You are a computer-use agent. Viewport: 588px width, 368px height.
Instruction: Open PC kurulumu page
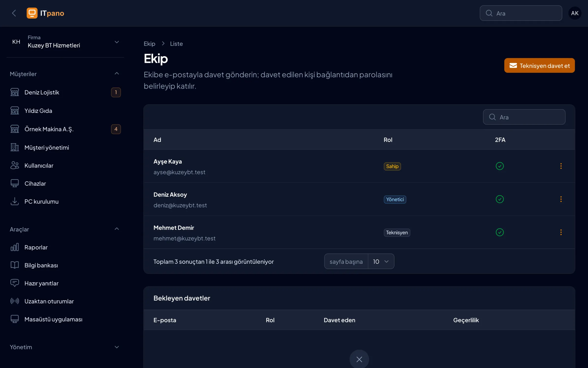(x=65, y=201)
